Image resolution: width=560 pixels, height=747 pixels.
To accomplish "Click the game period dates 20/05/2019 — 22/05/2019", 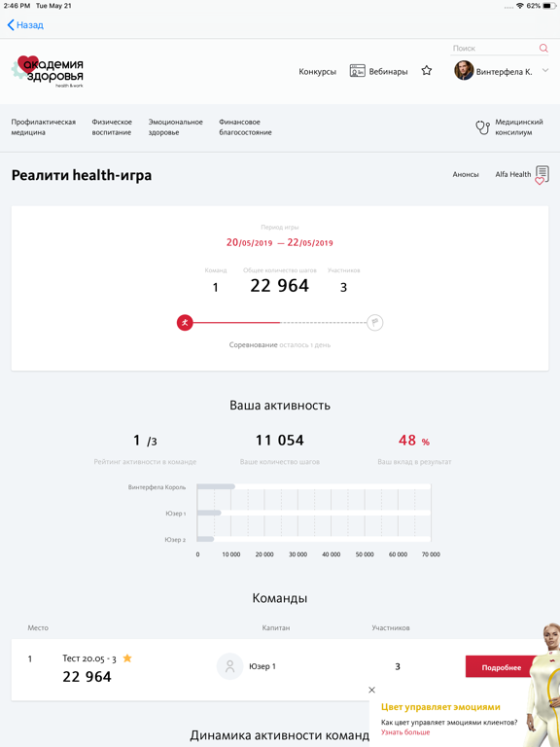I will [280, 242].
